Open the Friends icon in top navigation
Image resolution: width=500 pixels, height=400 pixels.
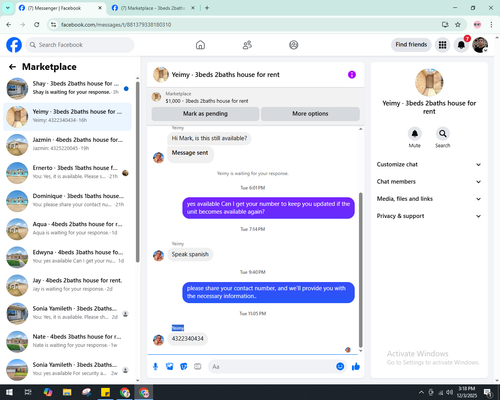coord(247,45)
